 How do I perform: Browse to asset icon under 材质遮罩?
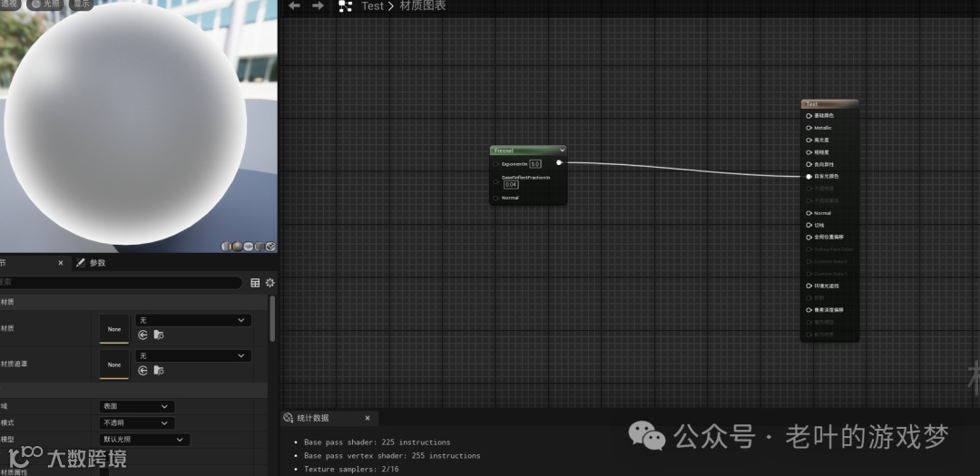coord(159,371)
